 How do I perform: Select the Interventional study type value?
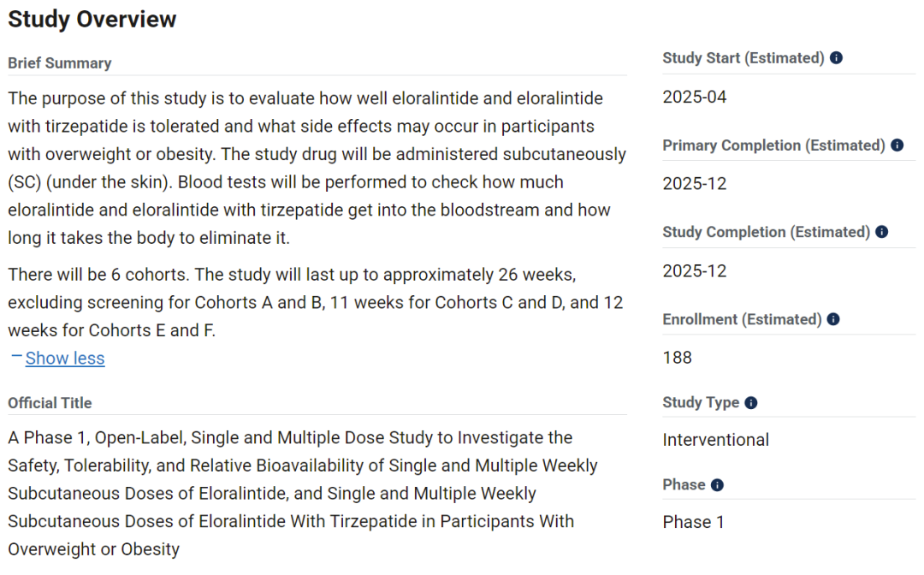click(x=715, y=440)
